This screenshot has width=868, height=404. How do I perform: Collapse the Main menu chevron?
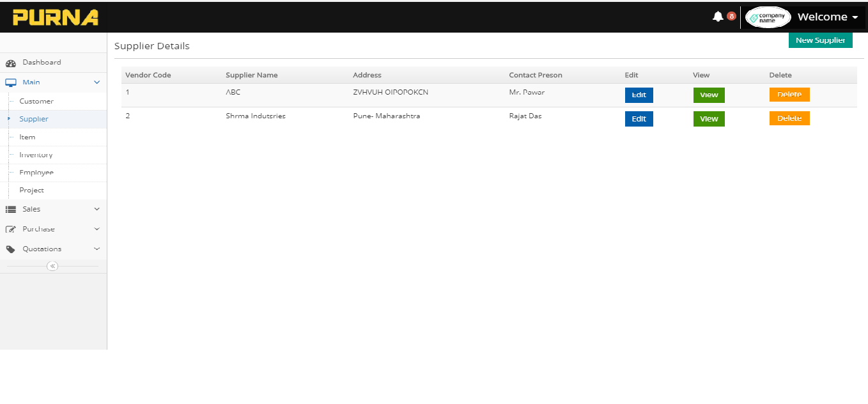(97, 82)
